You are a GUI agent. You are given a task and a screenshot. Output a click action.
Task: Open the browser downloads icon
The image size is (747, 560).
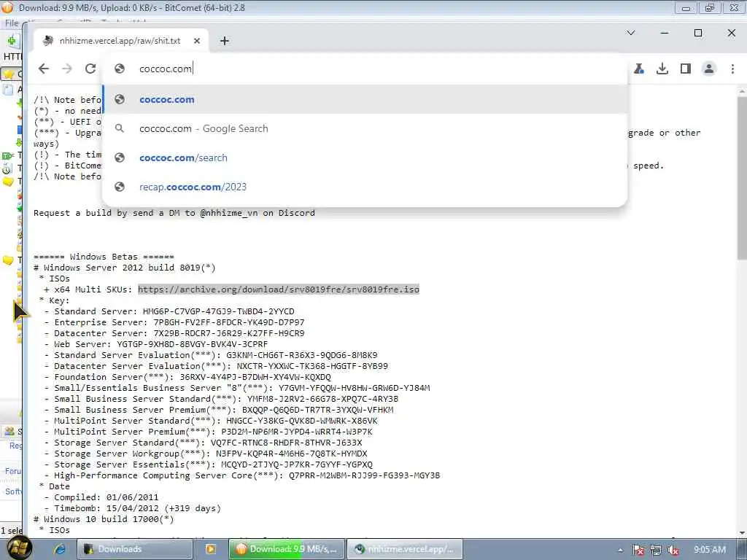(x=662, y=69)
